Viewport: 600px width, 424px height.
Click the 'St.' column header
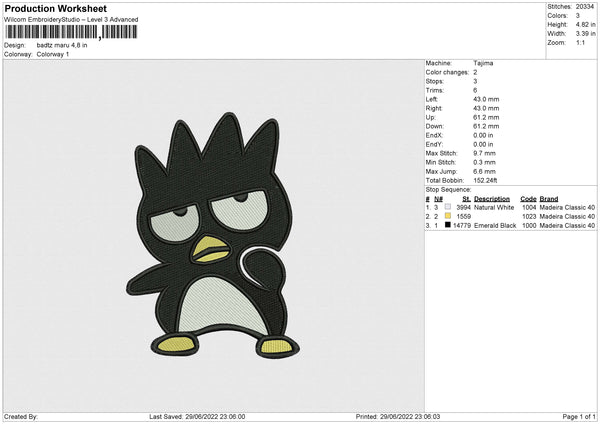tap(466, 199)
